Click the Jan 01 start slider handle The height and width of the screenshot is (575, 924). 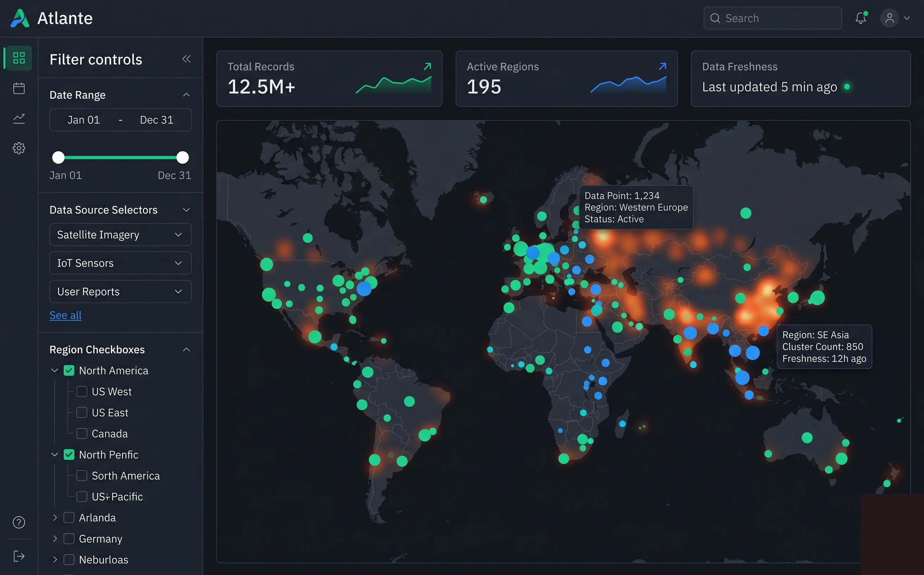(x=58, y=157)
